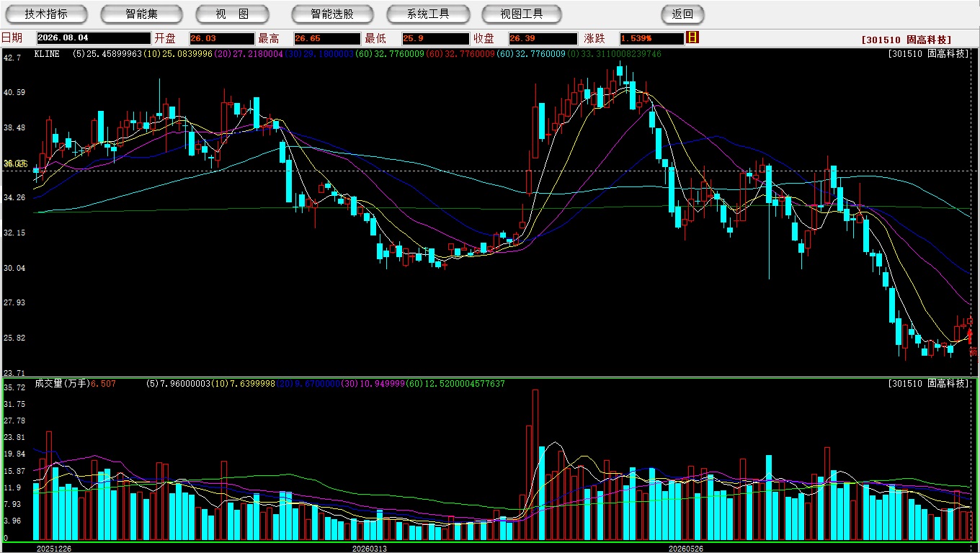Select the (5)25.45899963 moving average label

coord(107,54)
